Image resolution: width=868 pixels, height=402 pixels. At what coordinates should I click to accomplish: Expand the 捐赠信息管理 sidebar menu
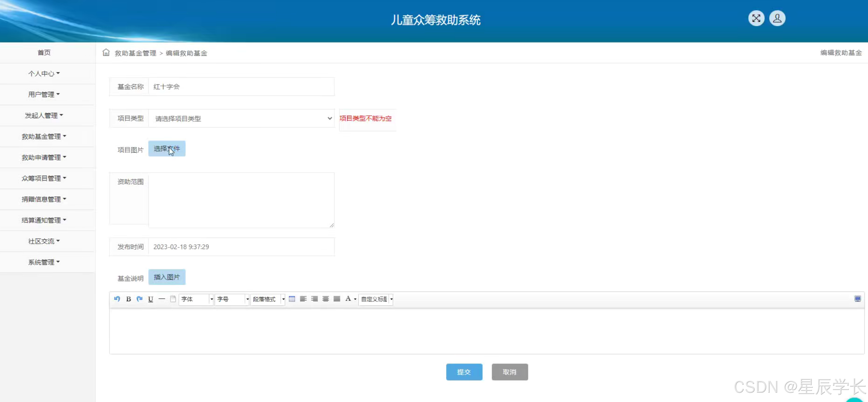[44, 199]
